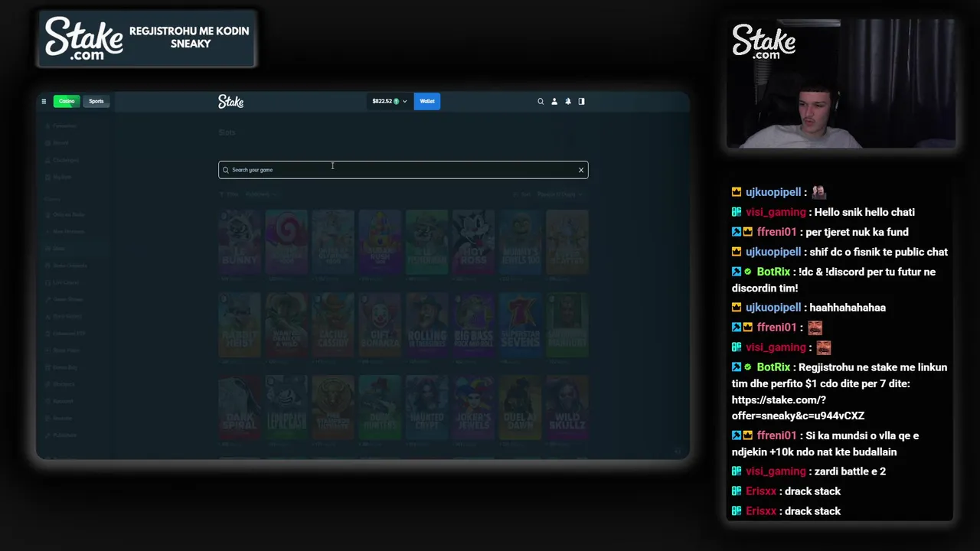The width and height of the screenshot is (980, 551).
Task: Click the first Erisxx drack stack message
Action: point(812,491)
